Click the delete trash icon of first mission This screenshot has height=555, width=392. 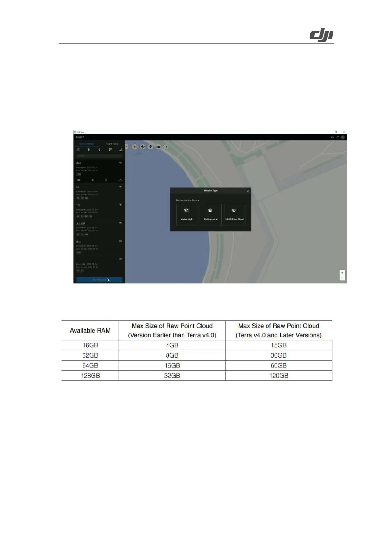(x=106, y=180)
